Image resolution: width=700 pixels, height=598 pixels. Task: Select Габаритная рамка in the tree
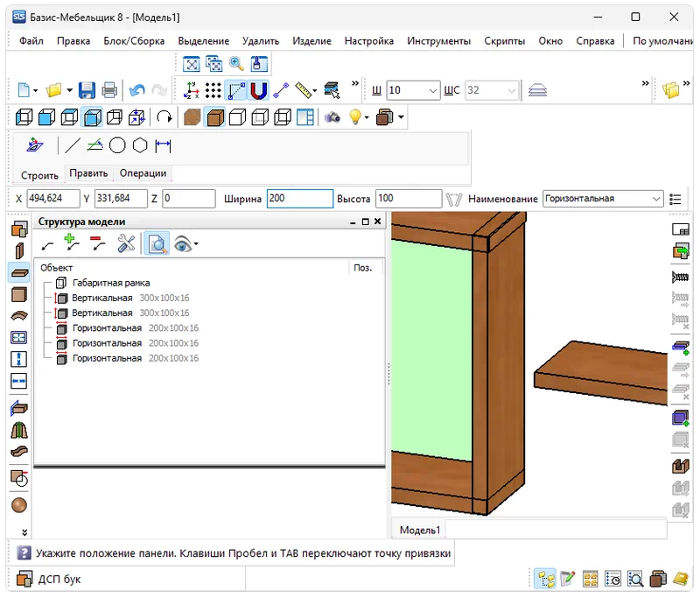click(111, 283)
